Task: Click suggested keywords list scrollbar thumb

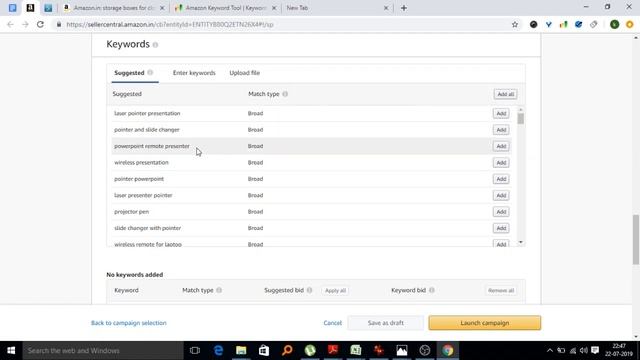Action: point(520,119)
